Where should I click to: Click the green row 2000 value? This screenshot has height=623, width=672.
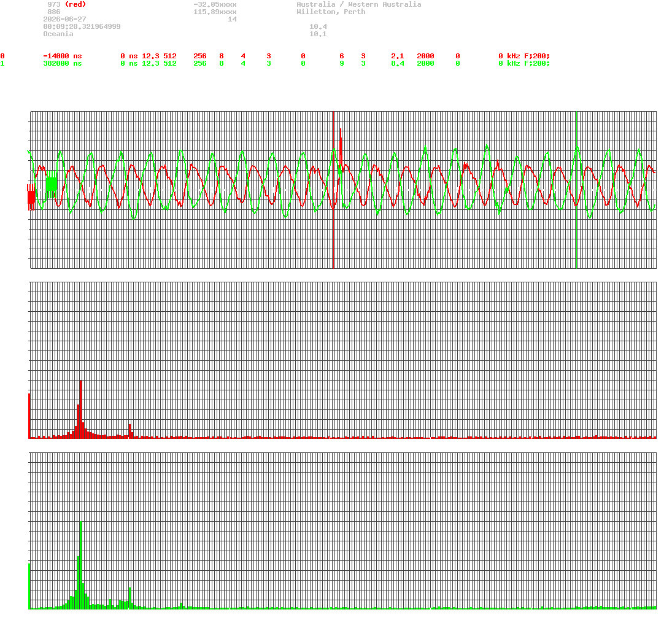425,63
